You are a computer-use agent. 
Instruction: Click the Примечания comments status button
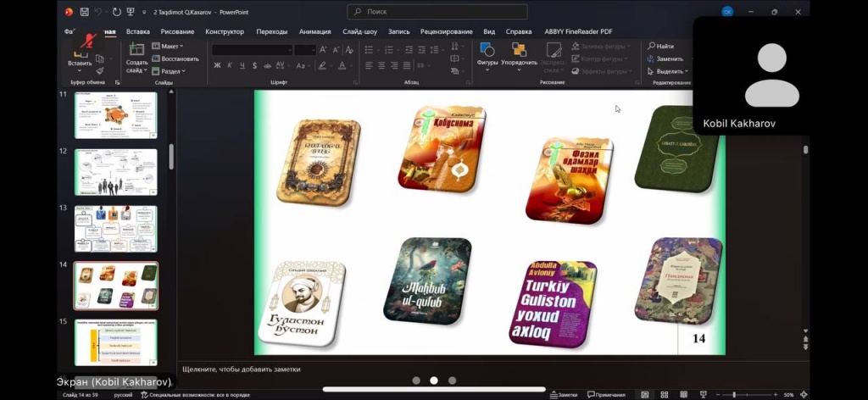[x=606, y=395]
